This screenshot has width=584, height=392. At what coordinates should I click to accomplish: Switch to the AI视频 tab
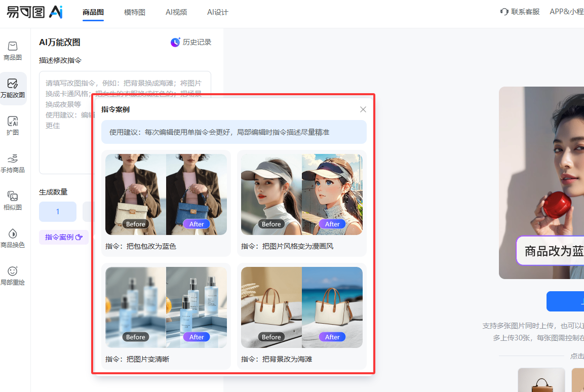(x=176, y=12)
